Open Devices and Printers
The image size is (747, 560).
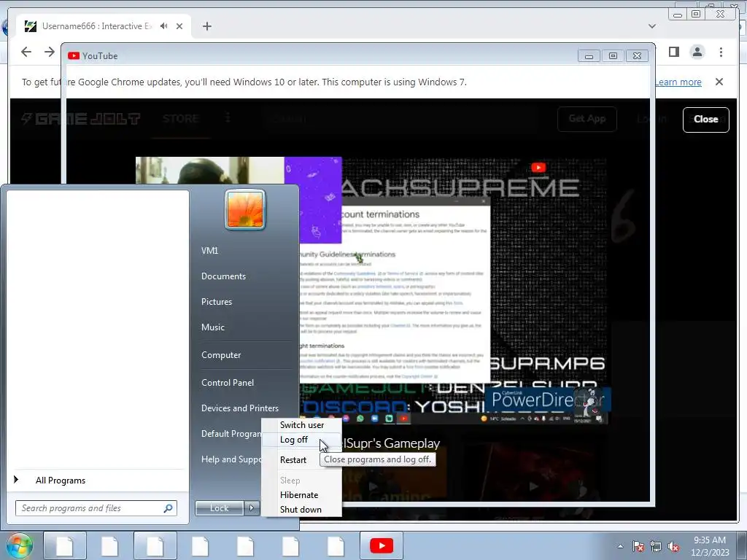239,408
